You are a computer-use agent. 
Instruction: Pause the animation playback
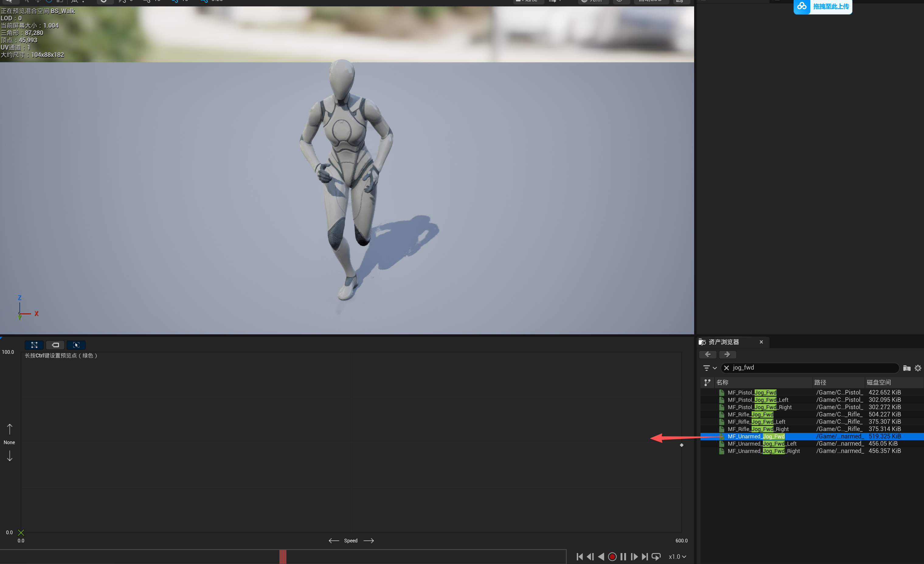click(x=623, y=556)
